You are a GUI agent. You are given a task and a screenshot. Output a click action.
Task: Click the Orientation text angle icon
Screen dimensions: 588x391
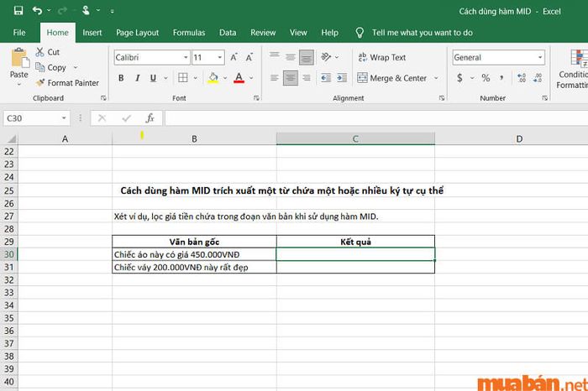coord(326,57)
